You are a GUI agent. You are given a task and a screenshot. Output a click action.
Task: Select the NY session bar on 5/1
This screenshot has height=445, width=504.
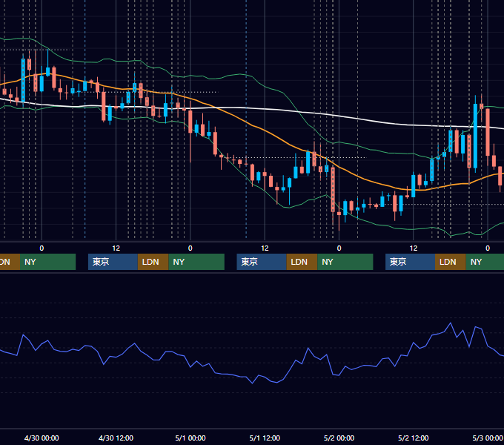click(345, 262)
